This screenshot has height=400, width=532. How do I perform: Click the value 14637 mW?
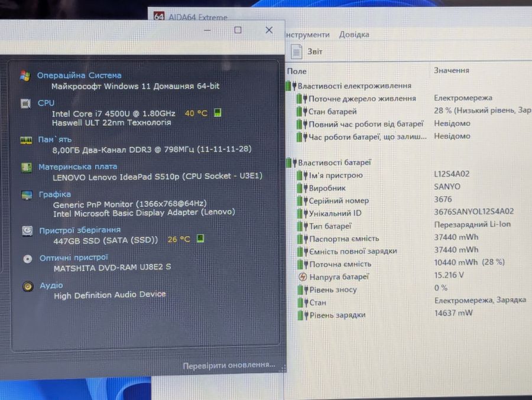click(453, 313)
